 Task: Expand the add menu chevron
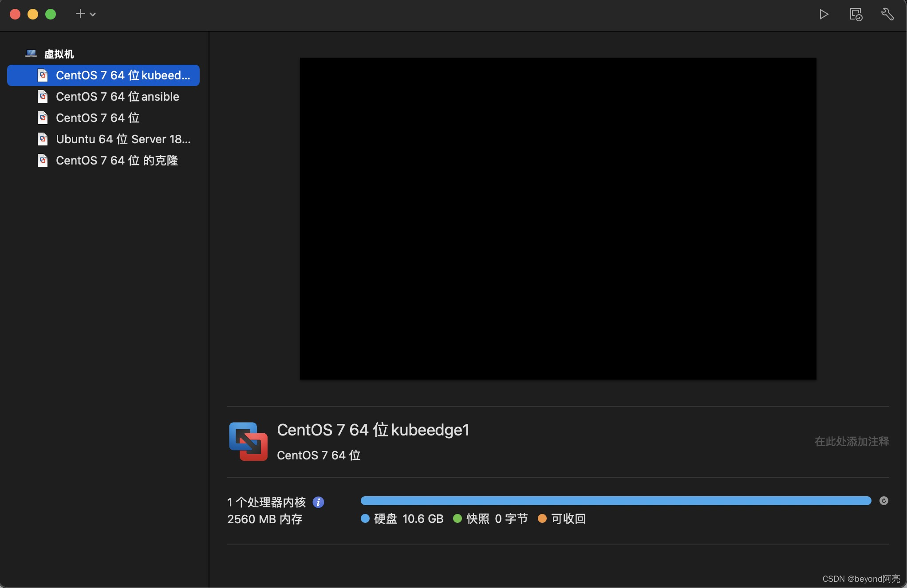pyautogui.click(x=93, y=14)
